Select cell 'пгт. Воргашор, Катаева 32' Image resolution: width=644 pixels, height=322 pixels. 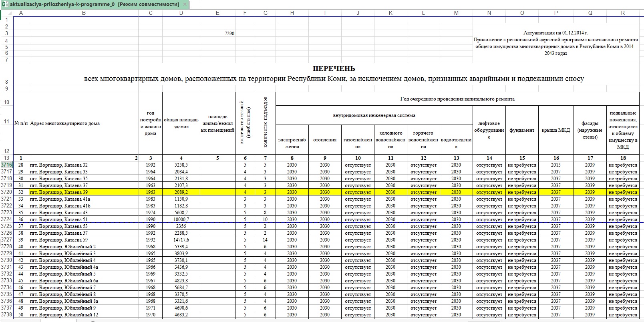pos(84,165)
